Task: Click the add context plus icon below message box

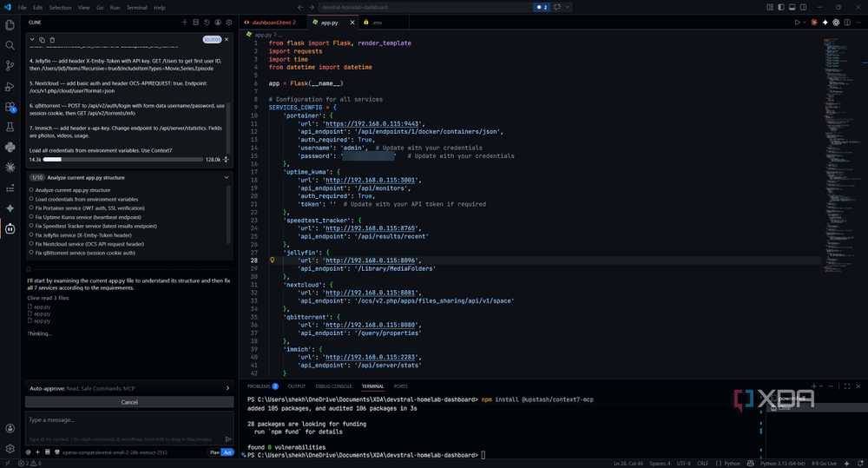Action: pos(37,452)
